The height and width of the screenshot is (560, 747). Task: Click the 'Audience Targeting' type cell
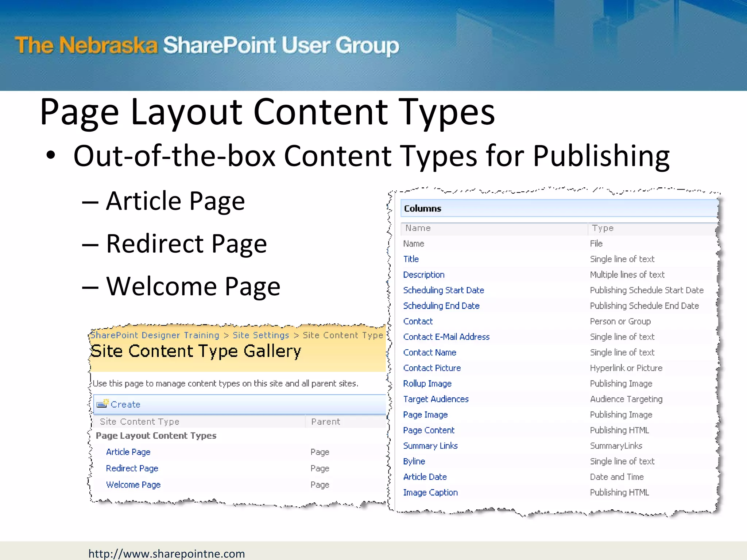(x=626, y=399)
